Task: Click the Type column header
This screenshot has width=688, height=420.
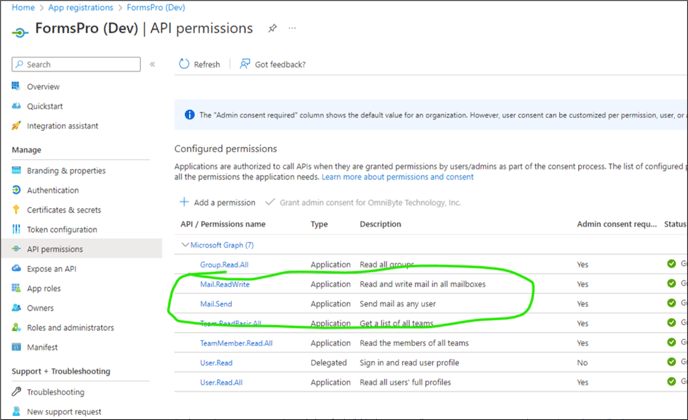Action: point(319,224)
